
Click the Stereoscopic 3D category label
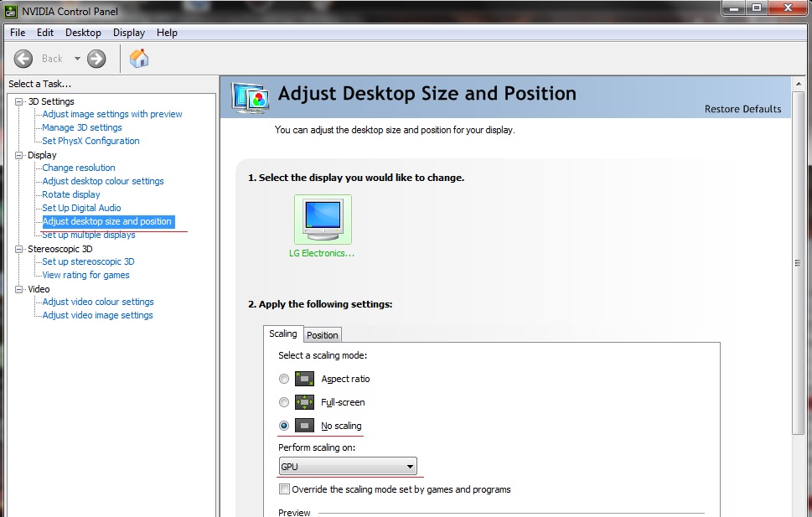60,249
